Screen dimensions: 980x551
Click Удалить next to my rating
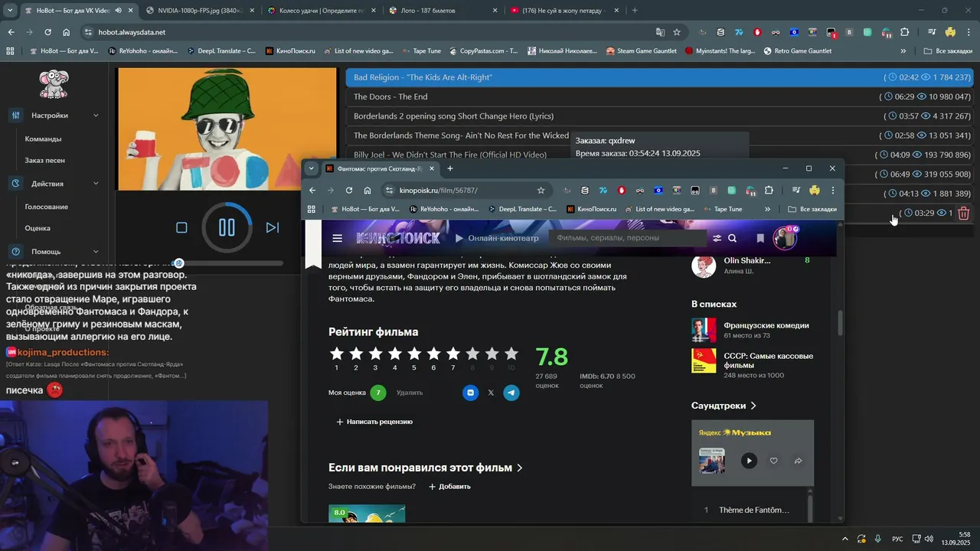pyautogui.click(x=410, y=393)
